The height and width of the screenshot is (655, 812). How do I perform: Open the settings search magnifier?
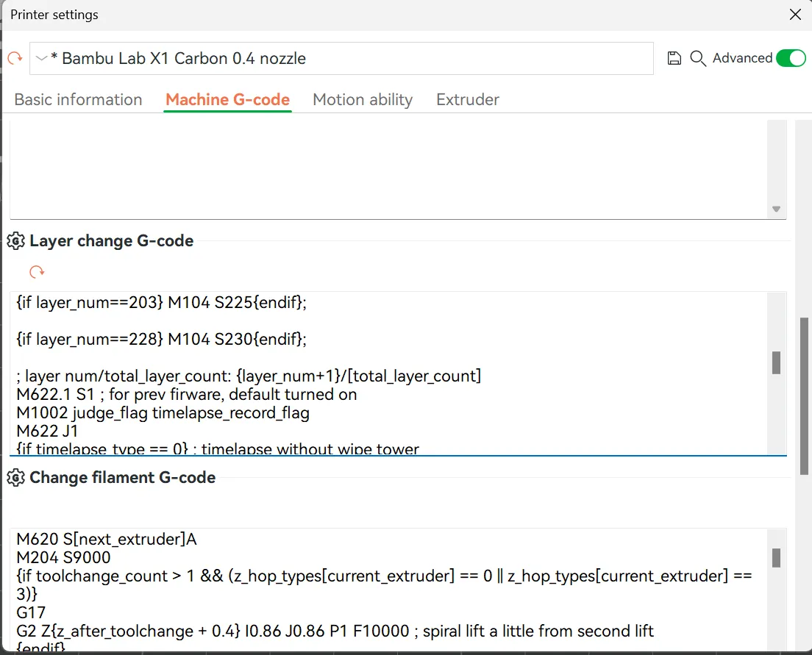[x=698, y=58]
